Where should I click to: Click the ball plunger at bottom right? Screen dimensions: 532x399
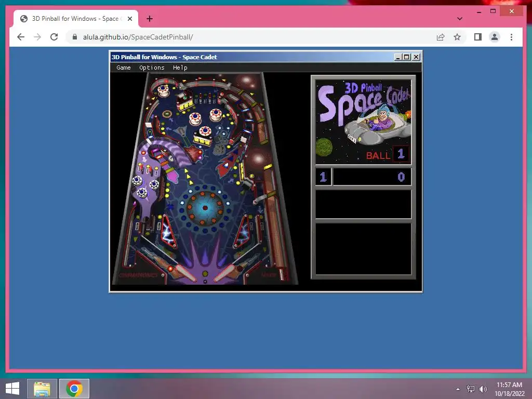point(281,274)
